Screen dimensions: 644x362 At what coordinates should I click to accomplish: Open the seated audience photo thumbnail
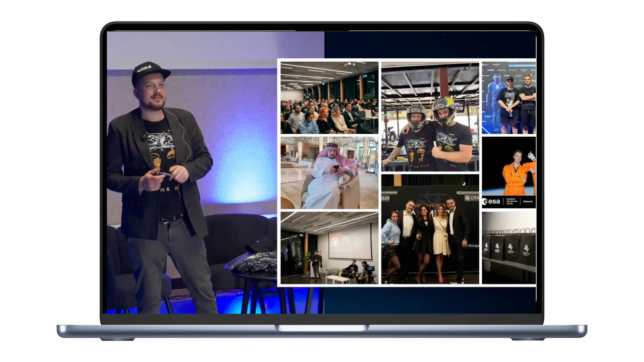point(329,98)
